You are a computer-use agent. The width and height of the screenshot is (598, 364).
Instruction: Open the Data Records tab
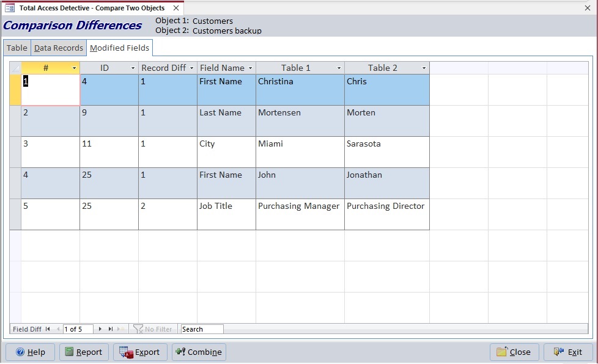click(59, 47)
